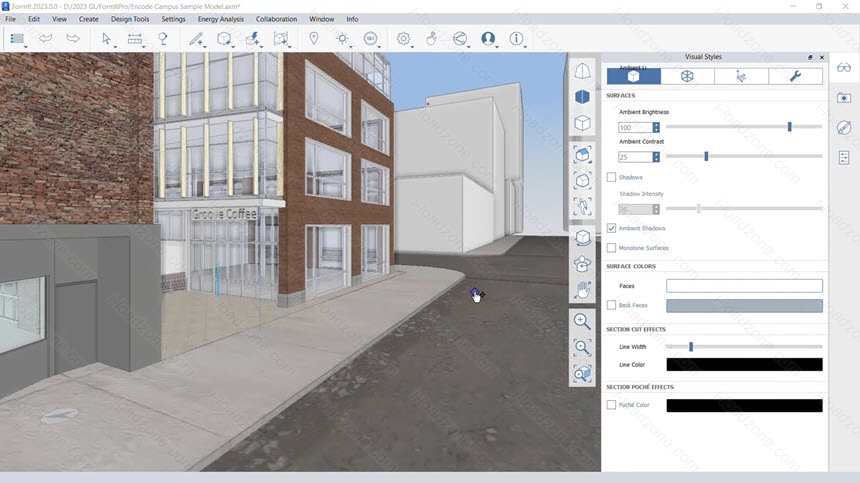Open the Design Tools menu

[130, 19]
